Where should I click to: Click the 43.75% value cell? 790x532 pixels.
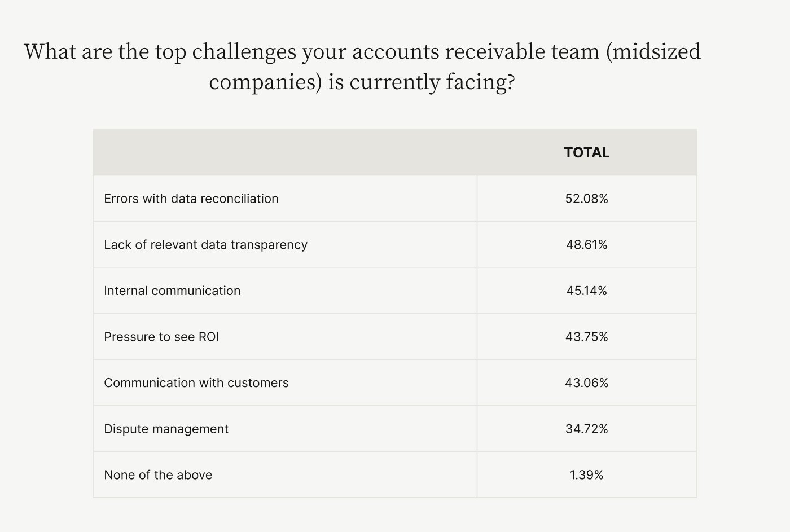(587, 337)
